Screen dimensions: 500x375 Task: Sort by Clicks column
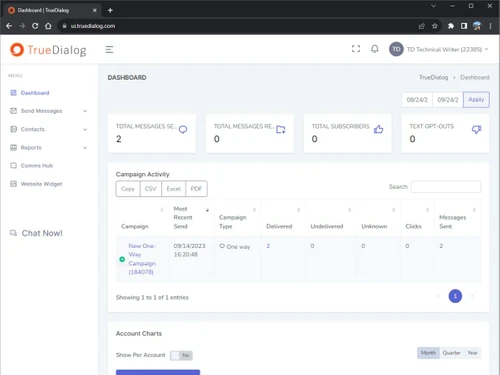pyautogui.click(x=418, y=218)
